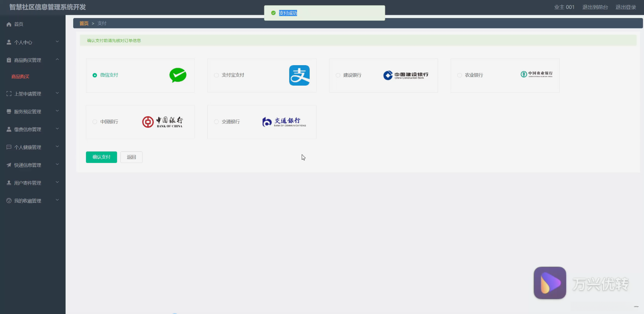This screenshot has width=644, height=314.
Task: Click the 支付成功 notification text
Action: (288, 13)
